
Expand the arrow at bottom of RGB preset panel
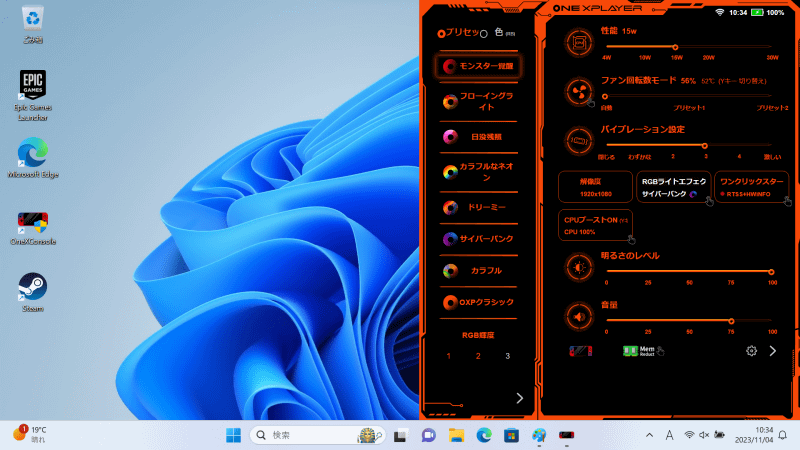519,398
